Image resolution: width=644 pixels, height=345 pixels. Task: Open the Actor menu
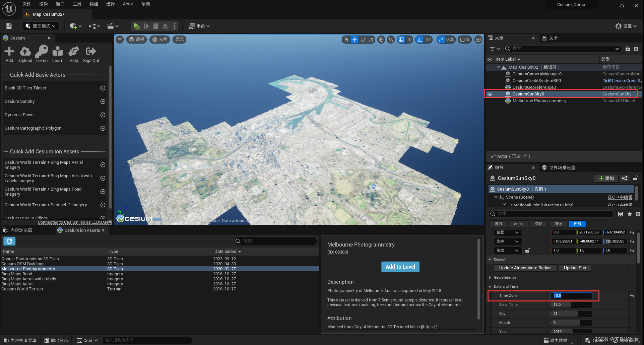pyautogui.click(x=128, y=4)
